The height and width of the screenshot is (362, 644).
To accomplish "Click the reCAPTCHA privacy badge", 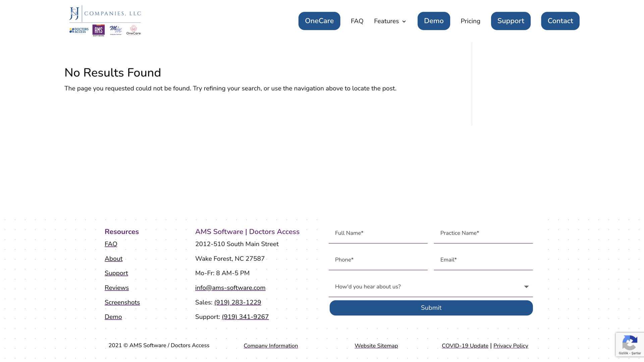I will [630, 344].
